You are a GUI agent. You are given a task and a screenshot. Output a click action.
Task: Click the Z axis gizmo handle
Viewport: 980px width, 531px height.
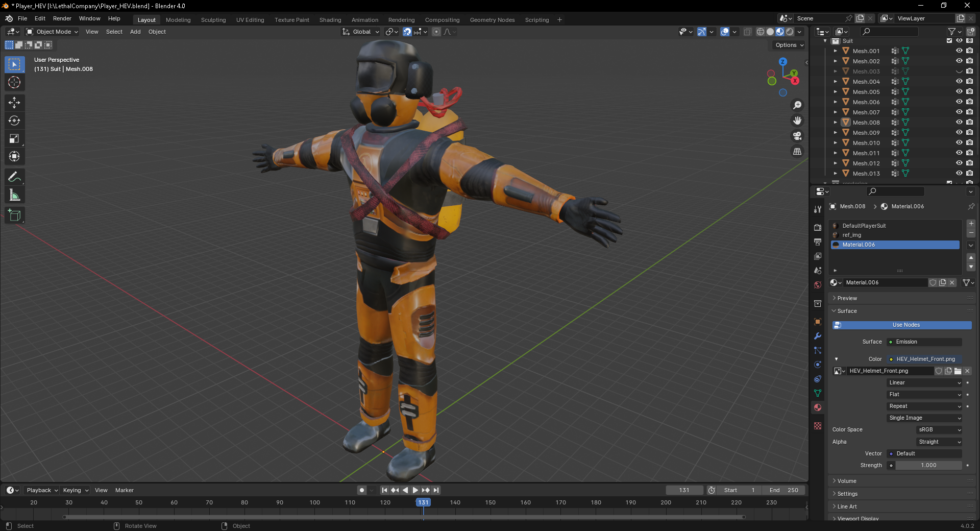point(782,62)
